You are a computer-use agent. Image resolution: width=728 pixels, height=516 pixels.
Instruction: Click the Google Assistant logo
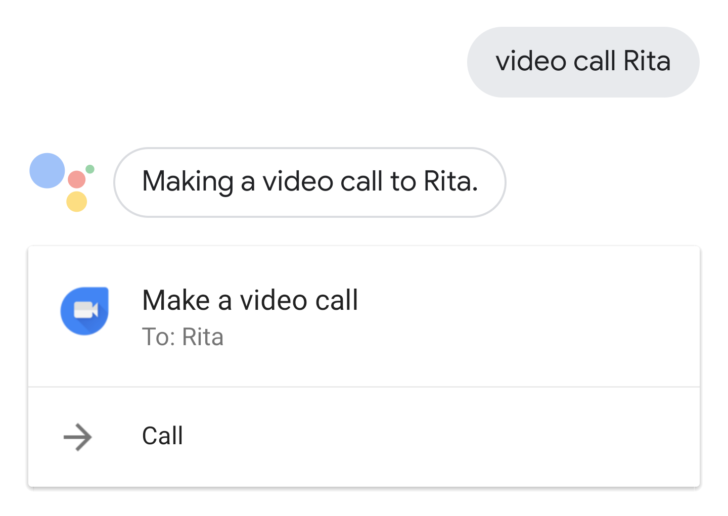tap(62, 182)
